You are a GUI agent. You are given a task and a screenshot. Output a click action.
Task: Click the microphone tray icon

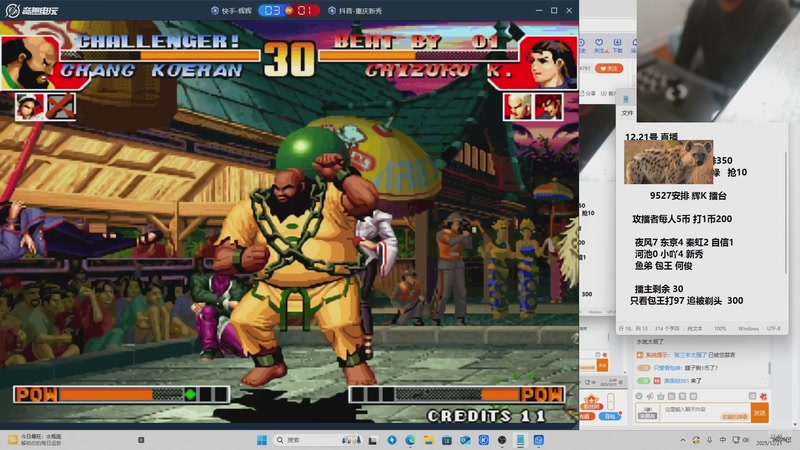pyautogui.click(x=709, y=440)
